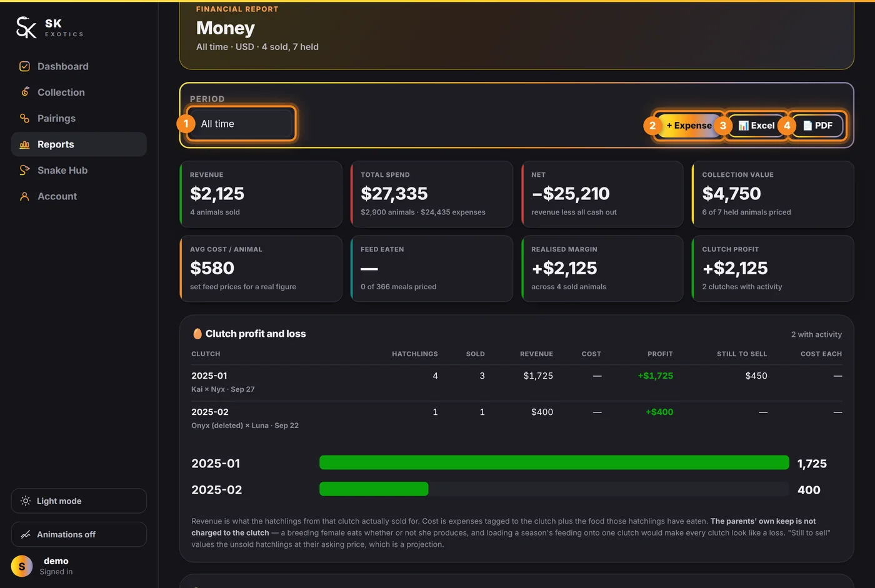Viewport: 875px width, 588px height.
Task: Open the Account page
Action: (79, 196)
